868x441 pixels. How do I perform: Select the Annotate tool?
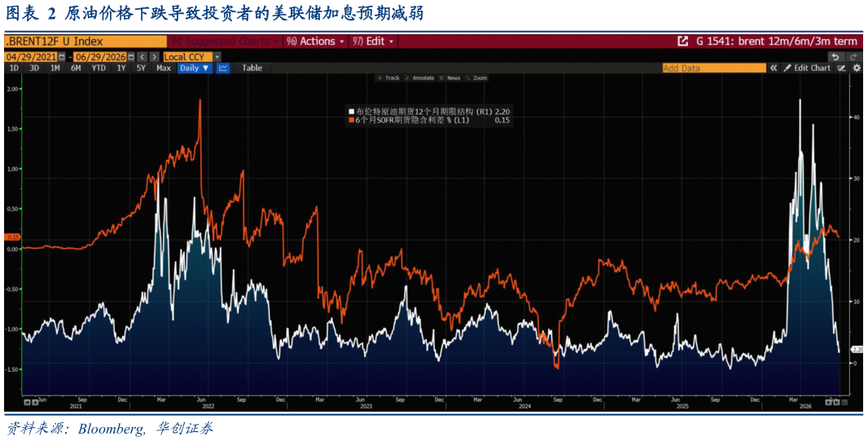point(419,78)
